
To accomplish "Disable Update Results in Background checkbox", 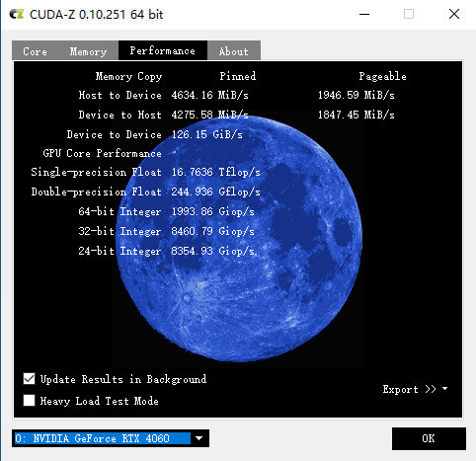I will [29, 379].
